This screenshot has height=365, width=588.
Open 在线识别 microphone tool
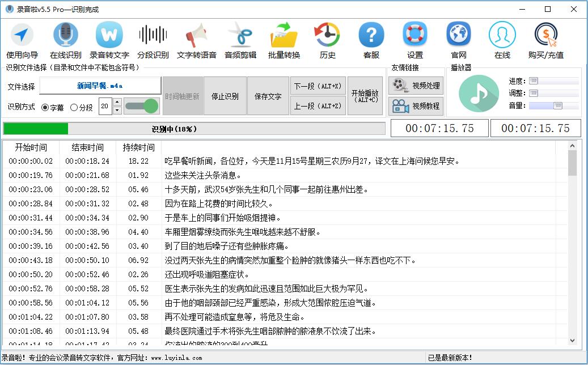tap(66, 40)
